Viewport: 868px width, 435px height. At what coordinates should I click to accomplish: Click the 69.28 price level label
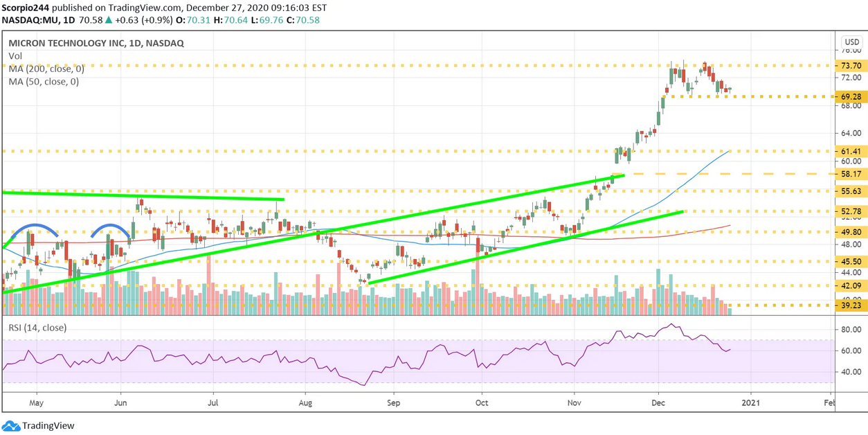tap(851, 96)
